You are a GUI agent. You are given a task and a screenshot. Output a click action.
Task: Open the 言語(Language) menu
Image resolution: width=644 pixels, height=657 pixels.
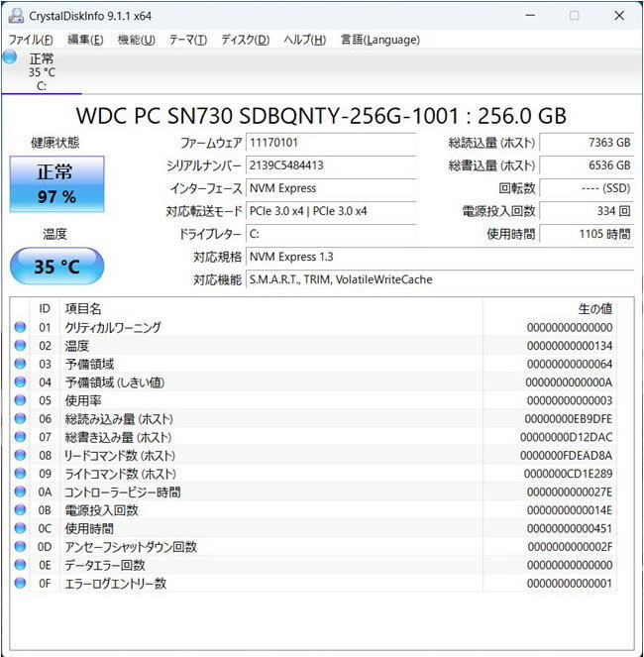coord(380,40)
